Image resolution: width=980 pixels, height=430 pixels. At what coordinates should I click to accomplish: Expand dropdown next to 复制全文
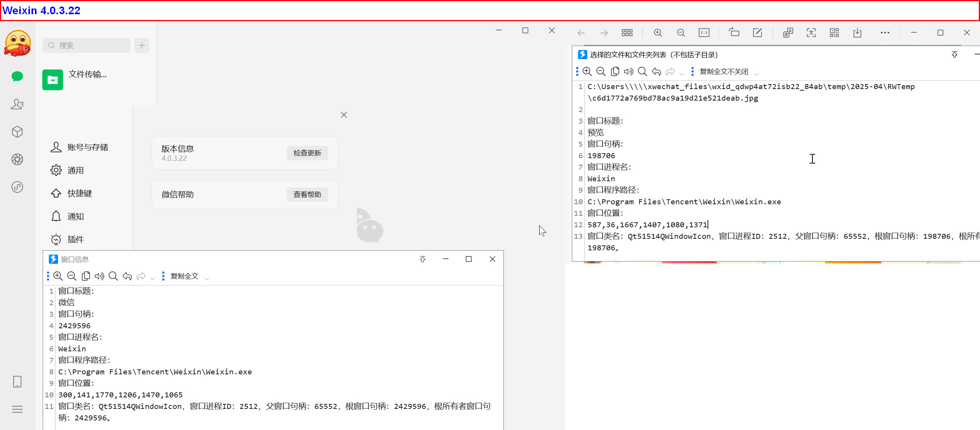tap(207, 278)
